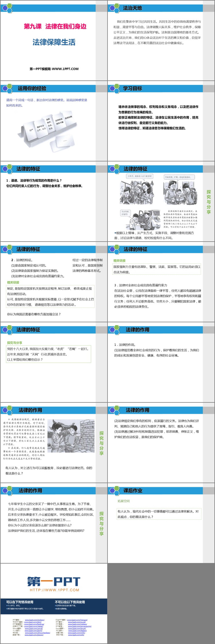Click the 拓展空间 label on homework slide

pyautogui.click(x=124, y=501)
